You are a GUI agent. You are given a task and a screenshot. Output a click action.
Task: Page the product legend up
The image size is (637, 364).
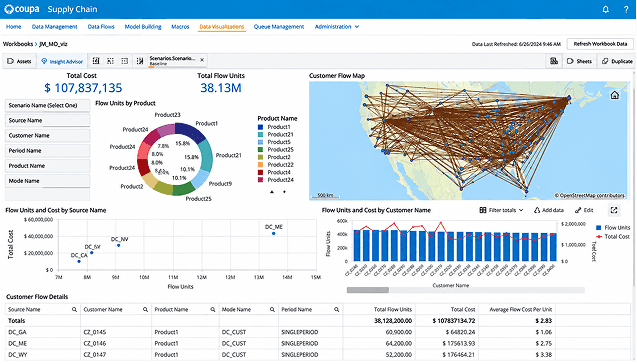click(x=272, y=192)
